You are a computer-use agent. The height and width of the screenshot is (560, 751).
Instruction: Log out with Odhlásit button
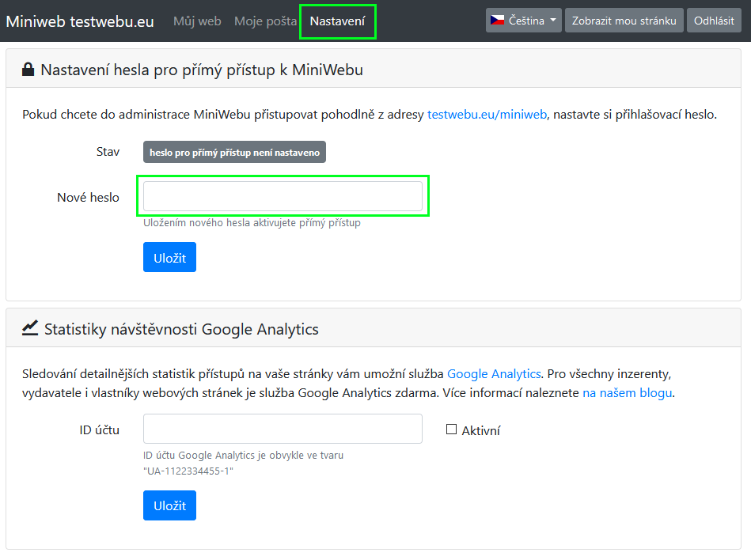point(714,21)
